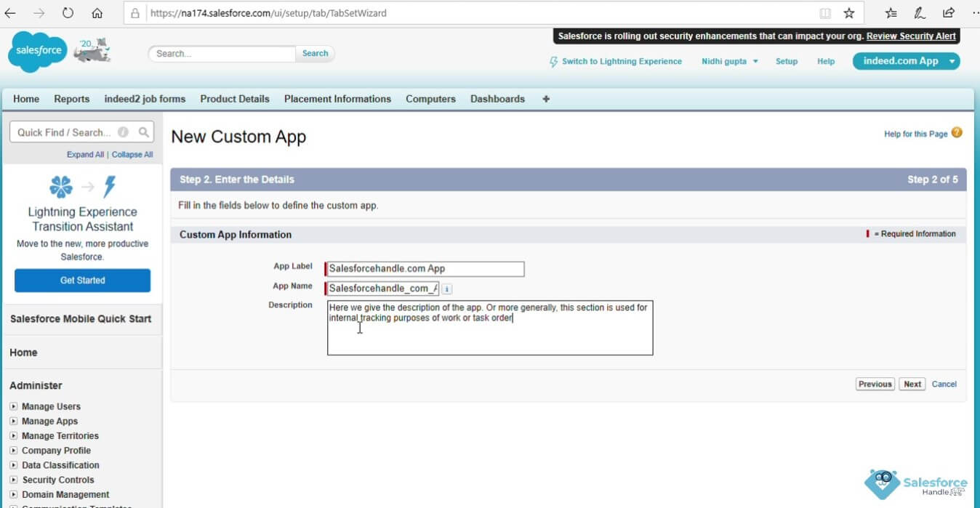Click the browser refresh icon
This screenshot has width=980, height=508.
point(65,12)
